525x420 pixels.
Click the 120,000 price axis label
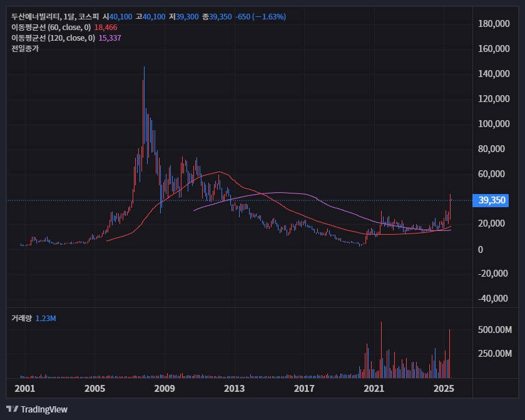click(494, 99)
